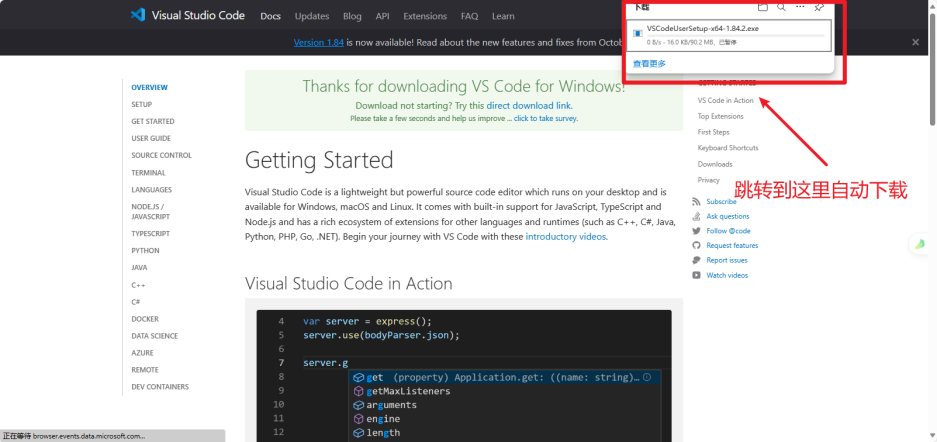Pin the downloads panel with the pin icon

[x=819, y=7]
